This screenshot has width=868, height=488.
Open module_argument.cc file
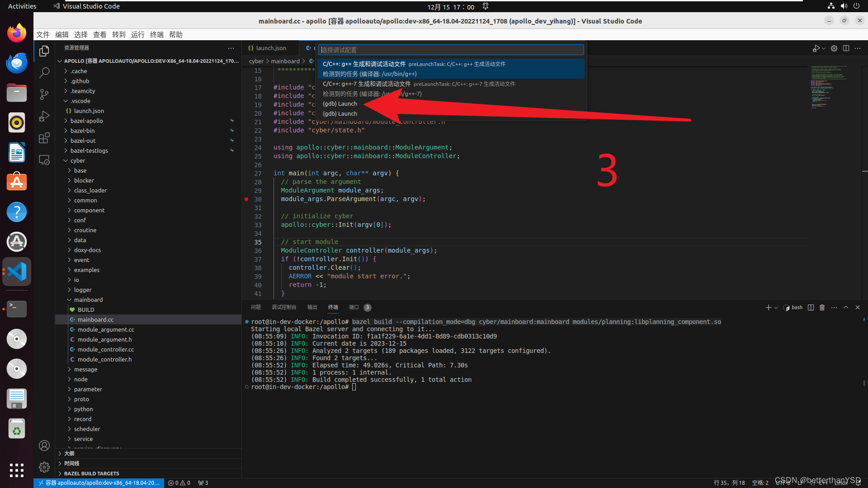click(x=106, y=330)
